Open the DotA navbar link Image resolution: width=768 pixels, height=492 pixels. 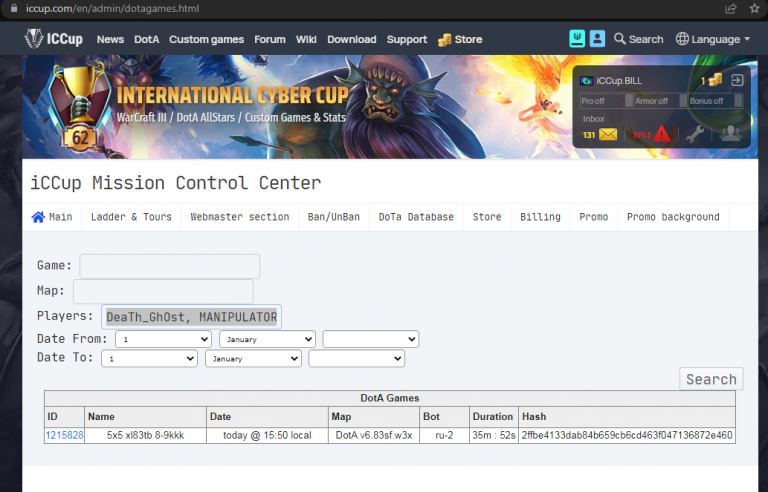pyautogui.click(x=146, y=39)
